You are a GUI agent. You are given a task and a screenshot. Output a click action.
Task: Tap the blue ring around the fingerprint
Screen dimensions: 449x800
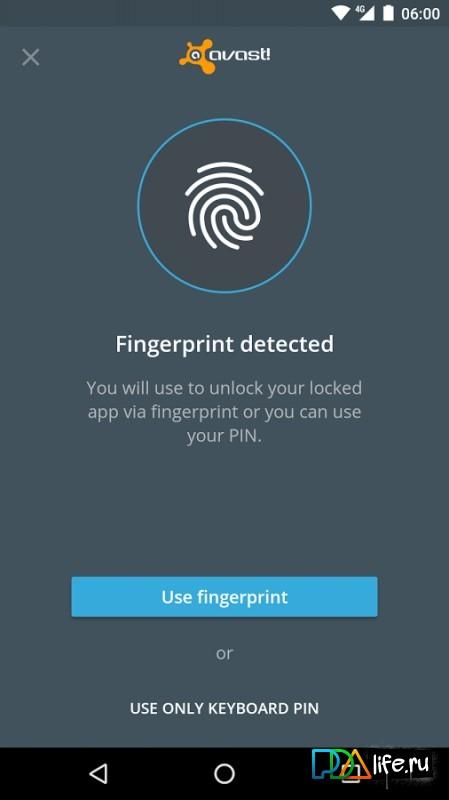click(x=224, y=206)
